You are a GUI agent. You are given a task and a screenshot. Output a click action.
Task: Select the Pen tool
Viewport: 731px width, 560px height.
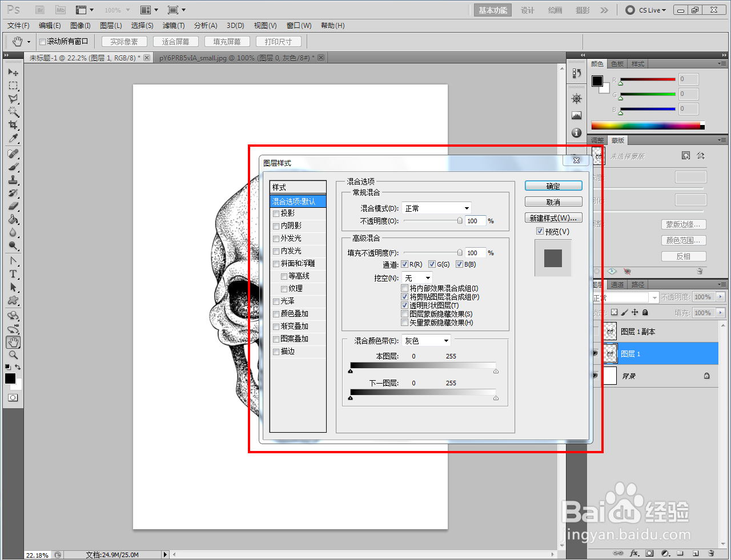[13, 261]
